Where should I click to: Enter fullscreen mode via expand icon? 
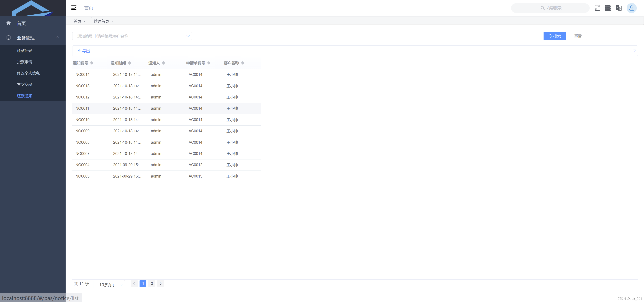click(597, 8)
